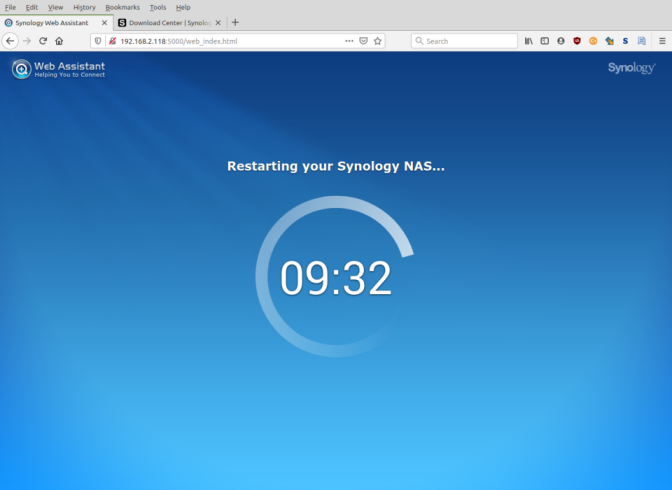Open the History menu
672x490 pixels.
coord(84,7)
